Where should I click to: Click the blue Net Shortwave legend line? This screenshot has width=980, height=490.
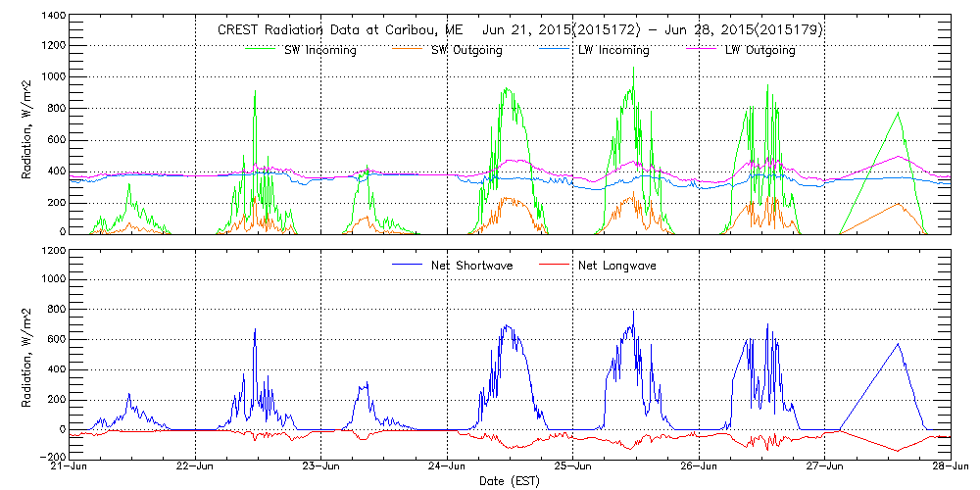click(x=401, y=266)
